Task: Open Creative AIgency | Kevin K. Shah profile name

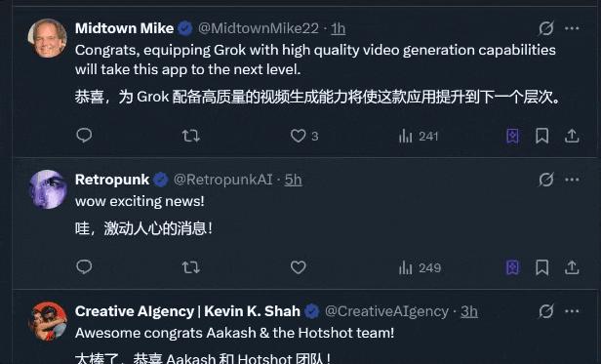Action: [187, 311]
